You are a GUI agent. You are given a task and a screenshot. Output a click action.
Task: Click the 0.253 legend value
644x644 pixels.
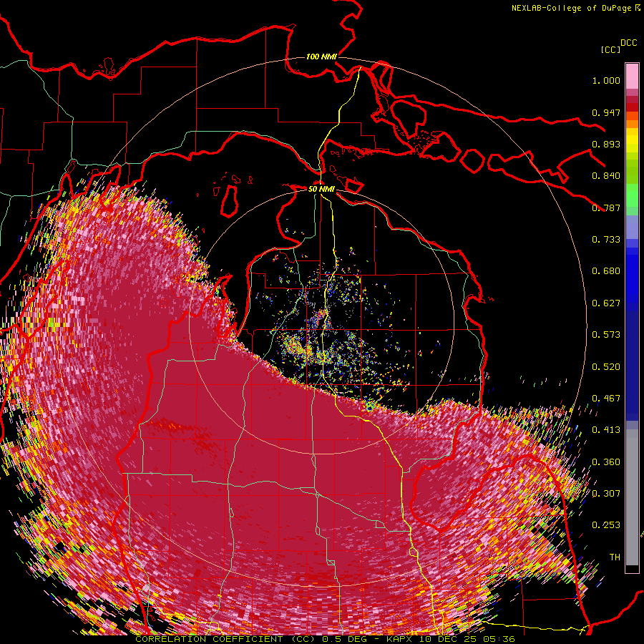606,525
